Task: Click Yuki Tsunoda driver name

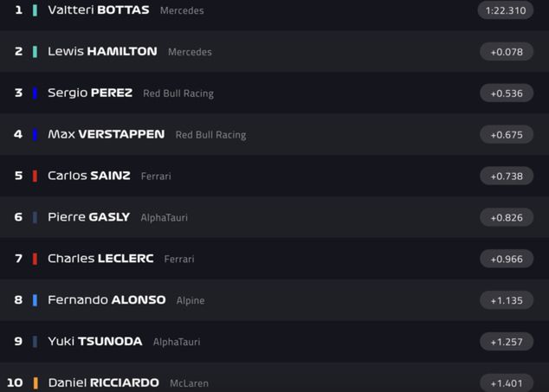Action: point(94,342)
